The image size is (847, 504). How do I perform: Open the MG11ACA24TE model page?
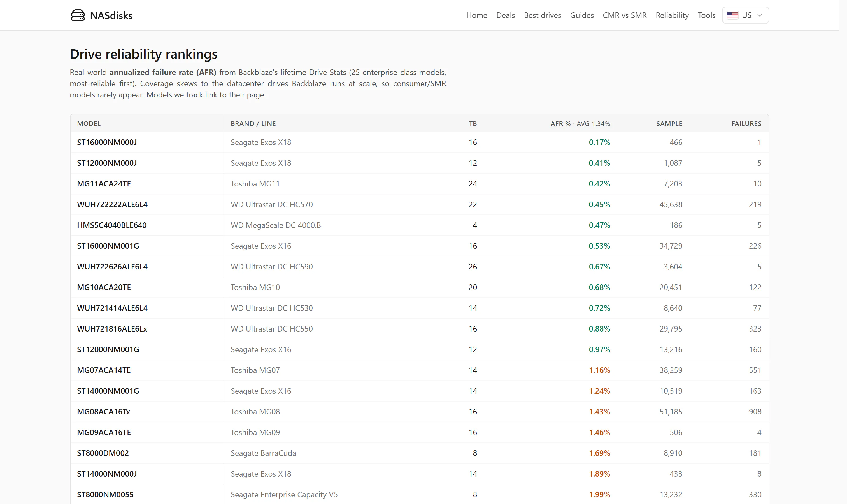point(104,184)
